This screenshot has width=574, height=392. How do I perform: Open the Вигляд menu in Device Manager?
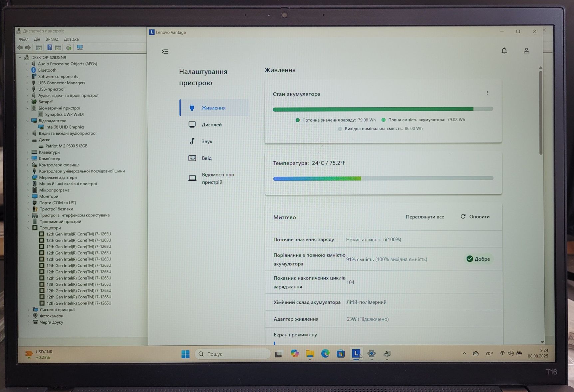click(x=52, y=39)
